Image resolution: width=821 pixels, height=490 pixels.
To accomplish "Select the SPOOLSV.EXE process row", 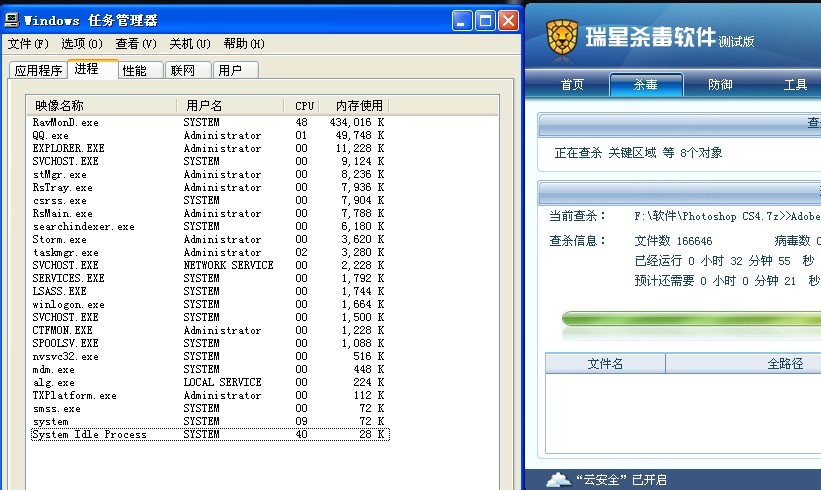I will pos(210,343).
